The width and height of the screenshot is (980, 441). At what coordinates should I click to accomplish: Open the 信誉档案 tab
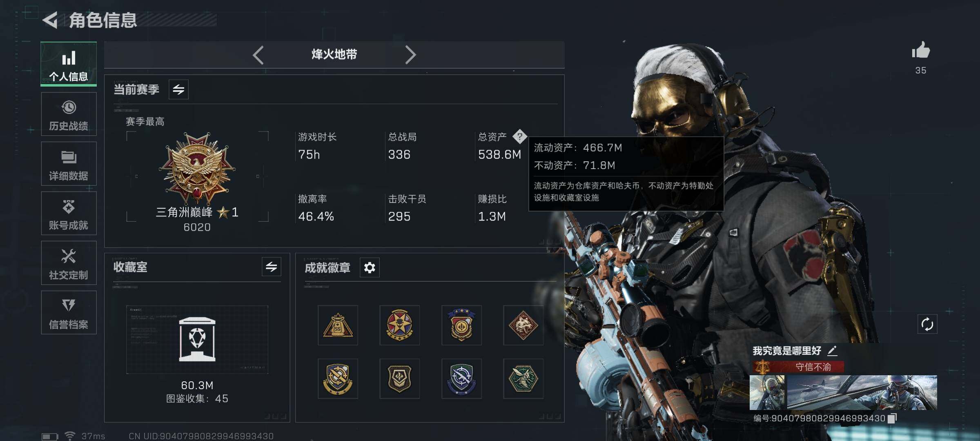tap(69, 312)
